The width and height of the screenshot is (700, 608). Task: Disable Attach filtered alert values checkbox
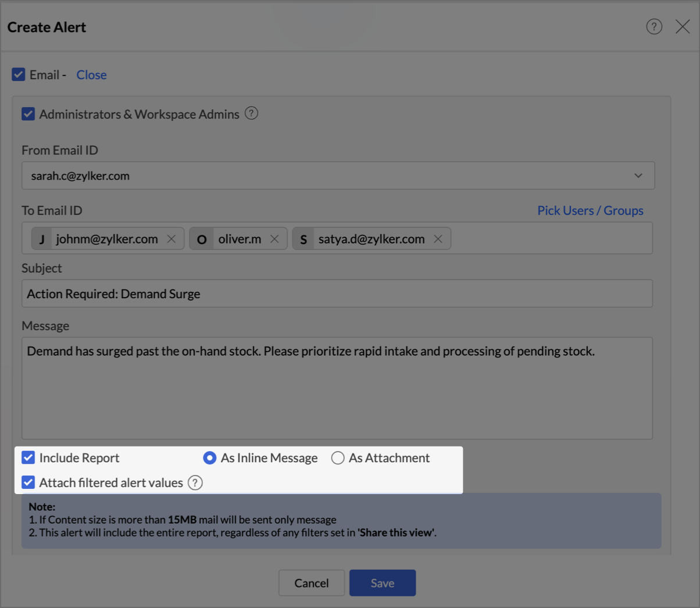pyautogui.click(x=28, y=482)
